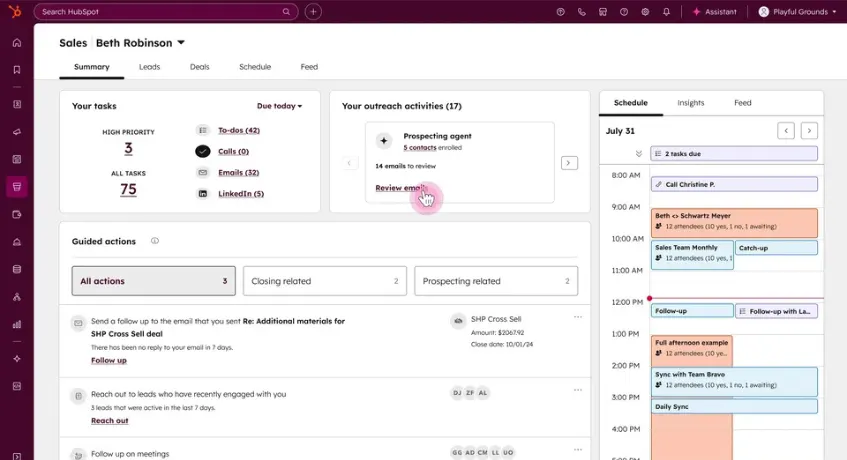Open the To-dos (42) link
Screen dimensions: 847x460
239,130
